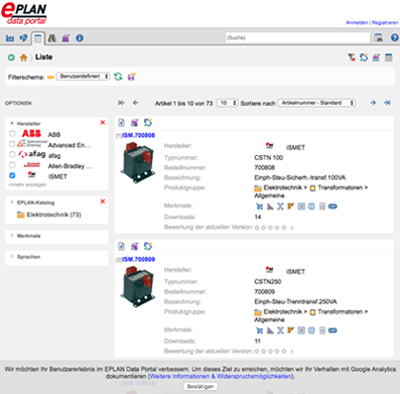
Task: Click the filter funnel icon at top right
Action: (351, 57)
